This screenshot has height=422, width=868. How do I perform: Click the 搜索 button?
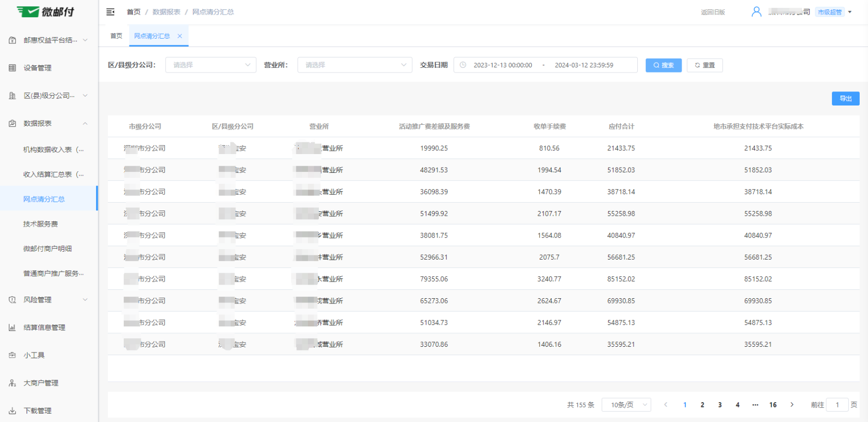[663, 65]
